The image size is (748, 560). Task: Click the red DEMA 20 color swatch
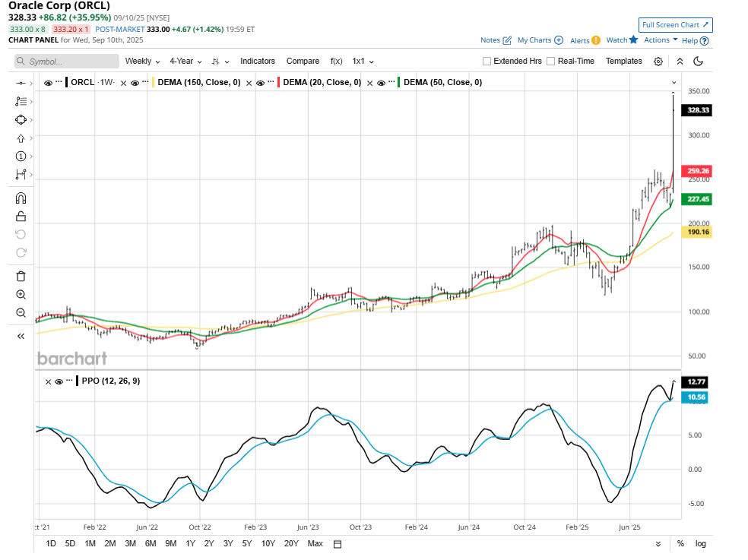(x=279, y=83)
